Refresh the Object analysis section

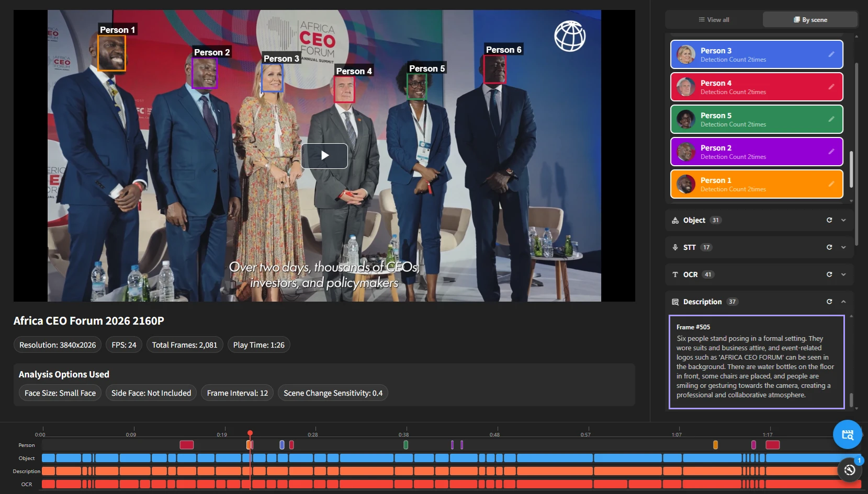[829, 220]
